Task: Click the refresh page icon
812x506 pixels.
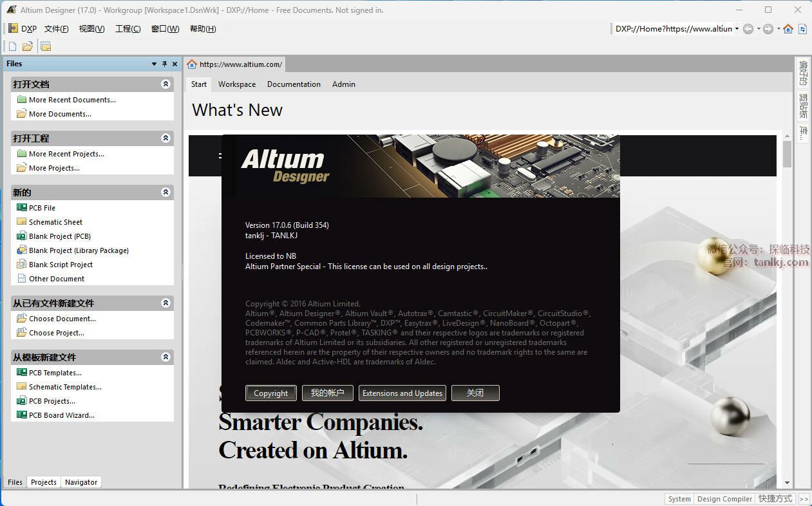Action: tap(802, 29)
